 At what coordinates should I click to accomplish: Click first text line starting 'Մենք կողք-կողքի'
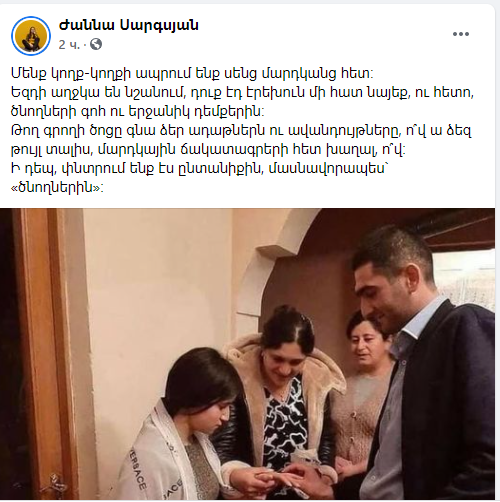point(192,73)
